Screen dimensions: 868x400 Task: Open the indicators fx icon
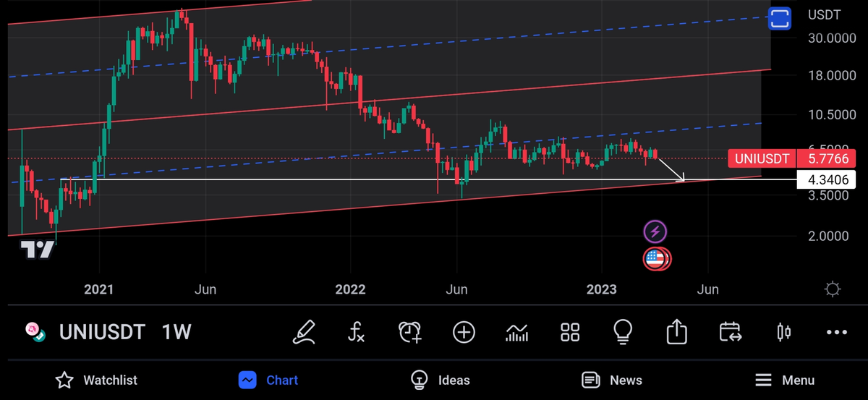point(357,332)
